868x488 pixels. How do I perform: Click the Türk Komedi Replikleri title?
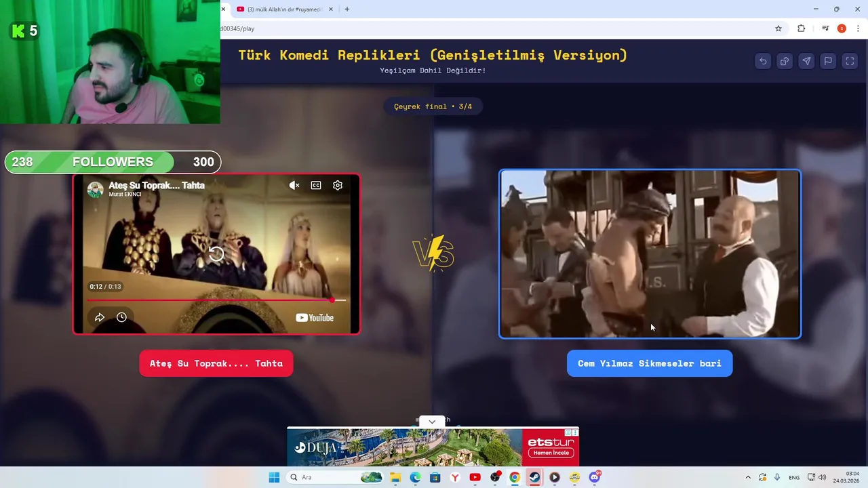point(433,55)
